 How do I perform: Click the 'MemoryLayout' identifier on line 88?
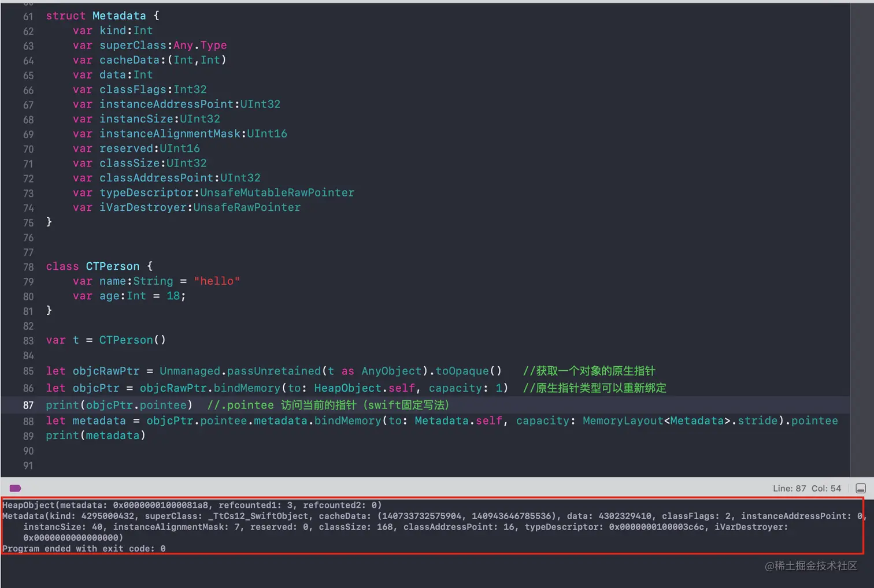click(x=623, y=421)
